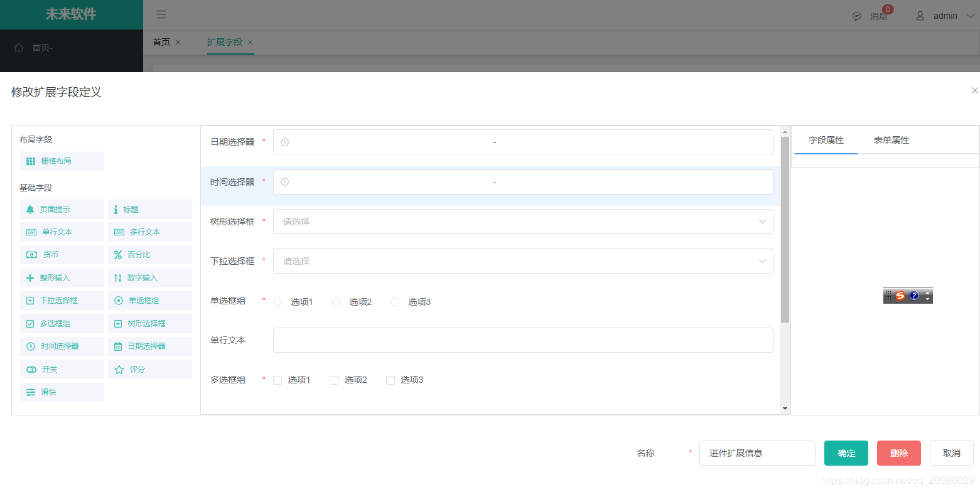Screen dimensions: 980x492
Task: Open the 时间选择器 range field
Action: 523,182
